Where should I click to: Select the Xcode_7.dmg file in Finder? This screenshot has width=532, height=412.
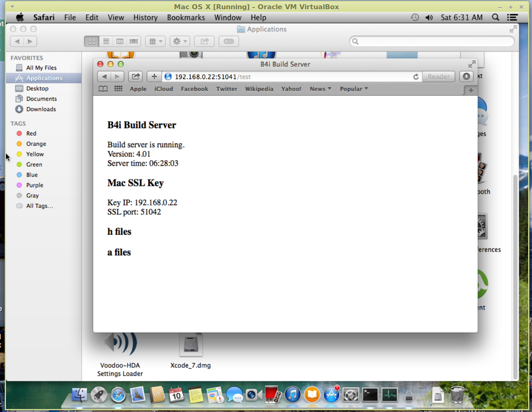[191, 351]
